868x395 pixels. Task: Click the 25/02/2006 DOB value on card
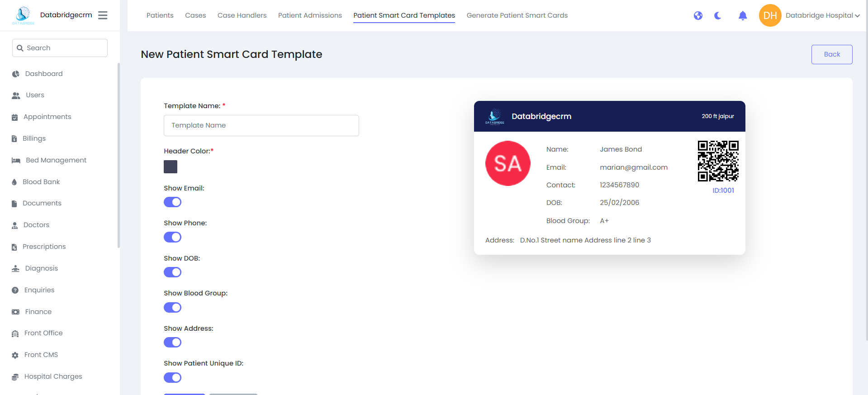[x=619, y=203]
